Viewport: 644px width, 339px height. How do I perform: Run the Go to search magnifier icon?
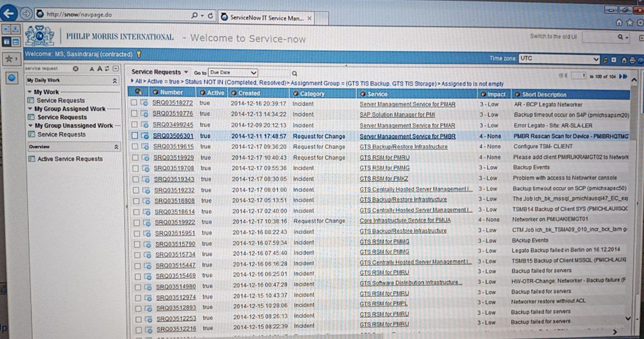coord(294,73)
